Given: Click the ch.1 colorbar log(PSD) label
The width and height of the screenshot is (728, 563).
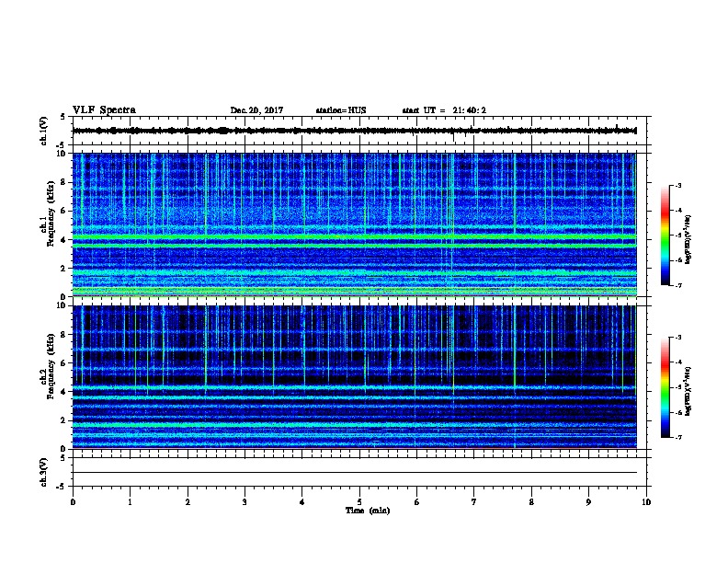Looking at the screenshot, I should point(688,240).
